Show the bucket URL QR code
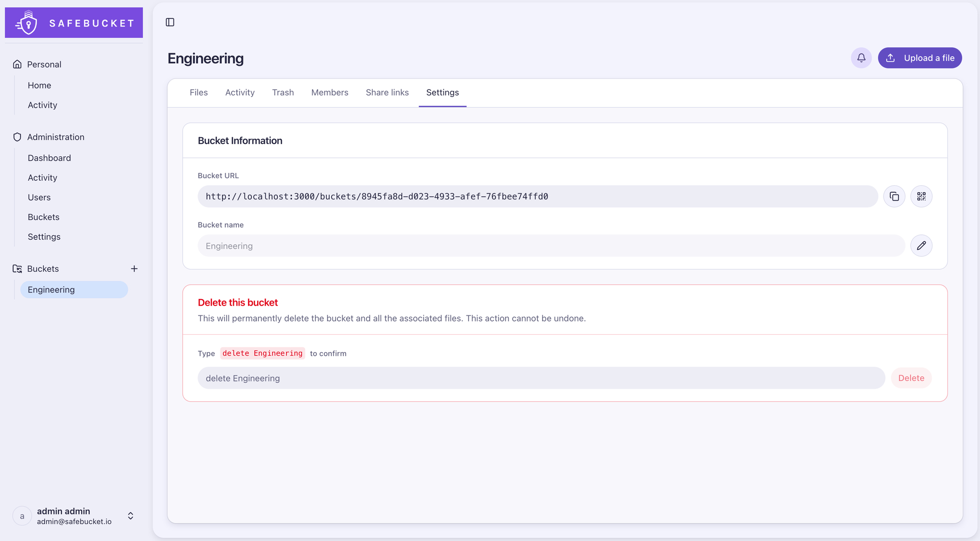The height and width of the screenshot is (541, 980). [921, 196]
